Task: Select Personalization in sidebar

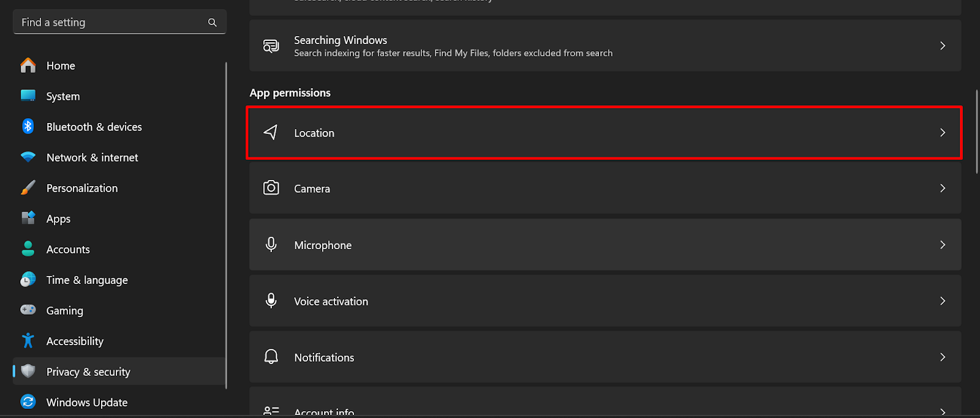Action: pyautogui.click(x=119, y=188)
